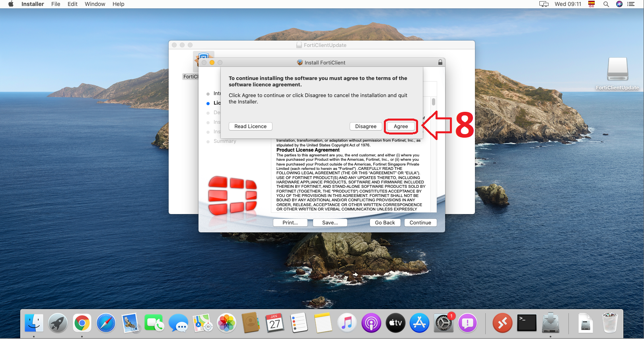This screenshot has width=644, height=339.
Task: Open Launchpad from the dock
Action: pos(58,323)
